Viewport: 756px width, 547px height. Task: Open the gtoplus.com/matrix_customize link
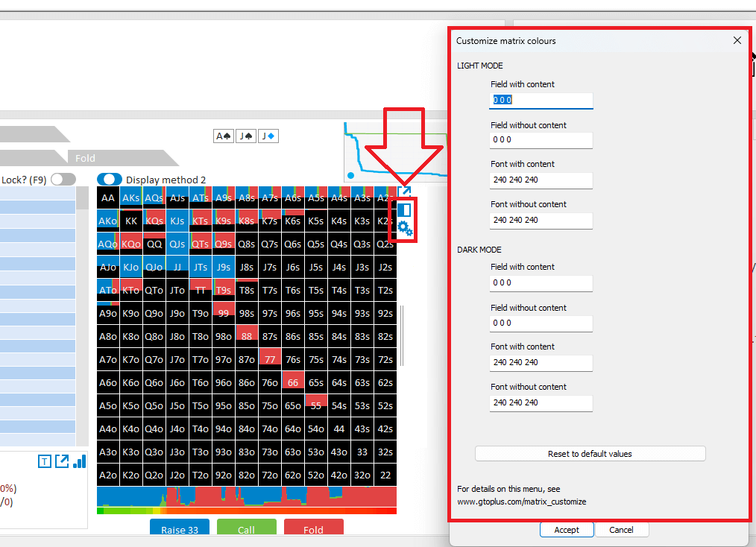pyautogui.click(x=522, y=502)
